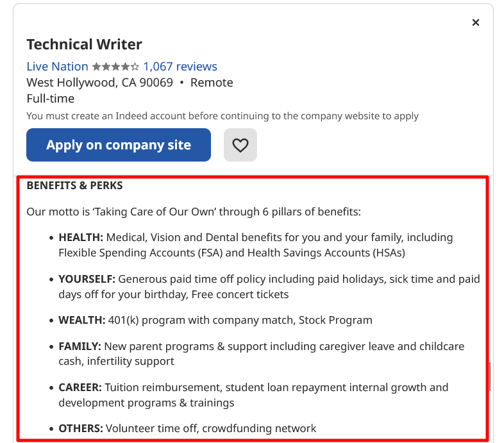Click the West Hollywood, CA 90069 location
The height and width of the screenshot is (443, 504).
click(x=99, y=83)
